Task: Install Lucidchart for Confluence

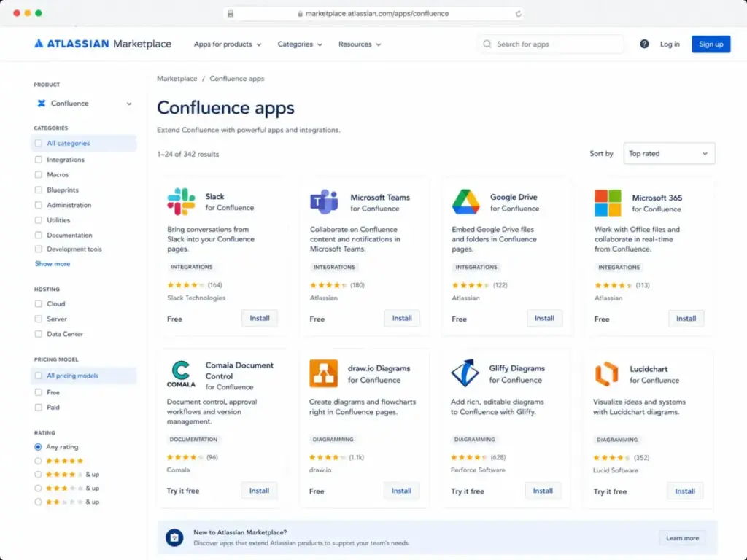Action: (684, 491)
